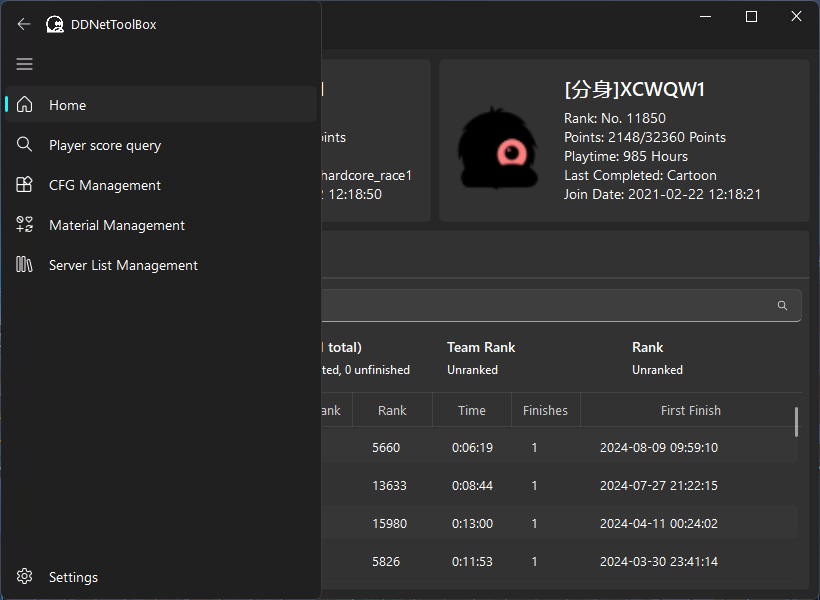Image resolution: width=820 pixels, height=600 pixels.
Task: Click 'Join Date: 2021-02-22 12:18:21' text
Action: coord(662,195)
